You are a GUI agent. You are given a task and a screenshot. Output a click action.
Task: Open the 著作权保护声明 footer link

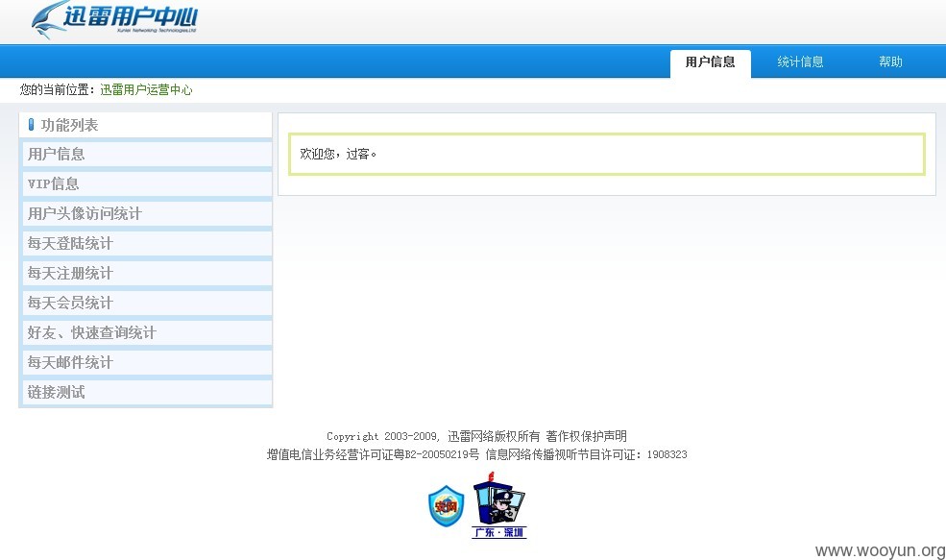click(x=587, y=436)
